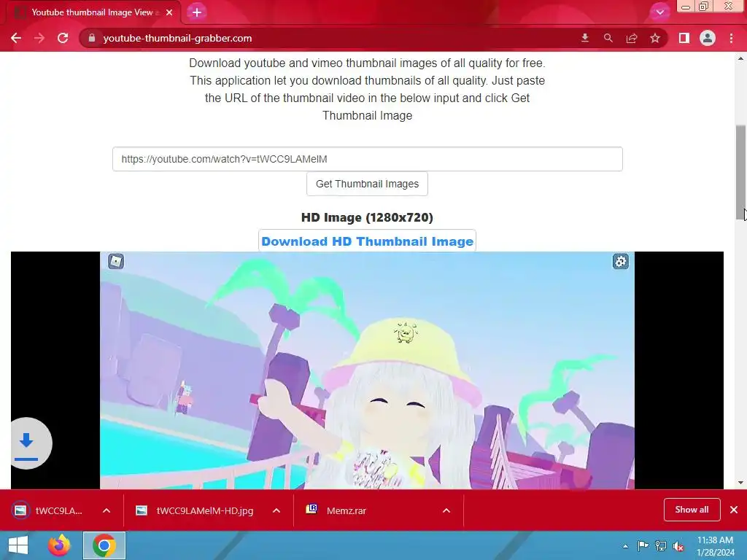Click the HD Image (1280x720) heading
The image size is (747, 560).
click(x=368, y=217)
